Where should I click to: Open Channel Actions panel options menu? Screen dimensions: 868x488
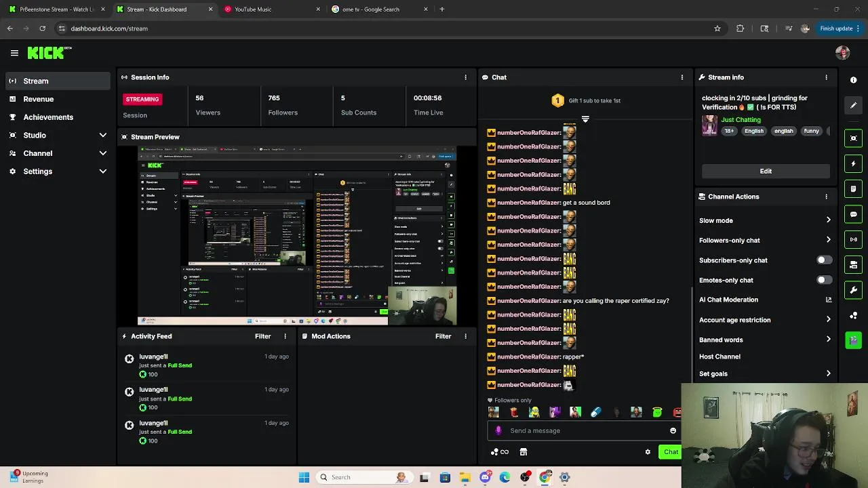pos(826,197)
